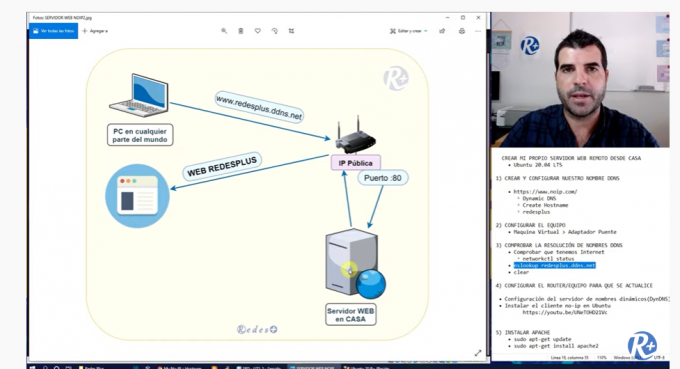Click the 'sudo apt-get update' line
The width and height of the screenshot is (680, 369).
coord(543,340)
